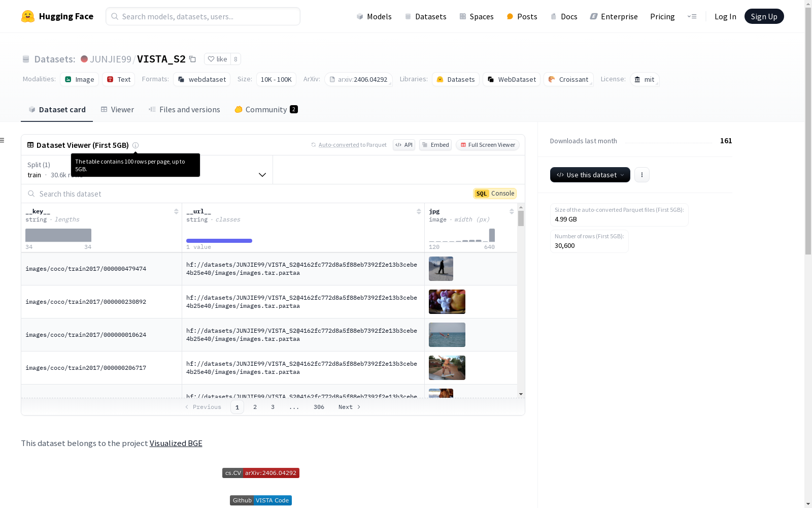This screenshot has height=508, width=812.
Task: Select the Text modality tag
Action: click(119, 79)
